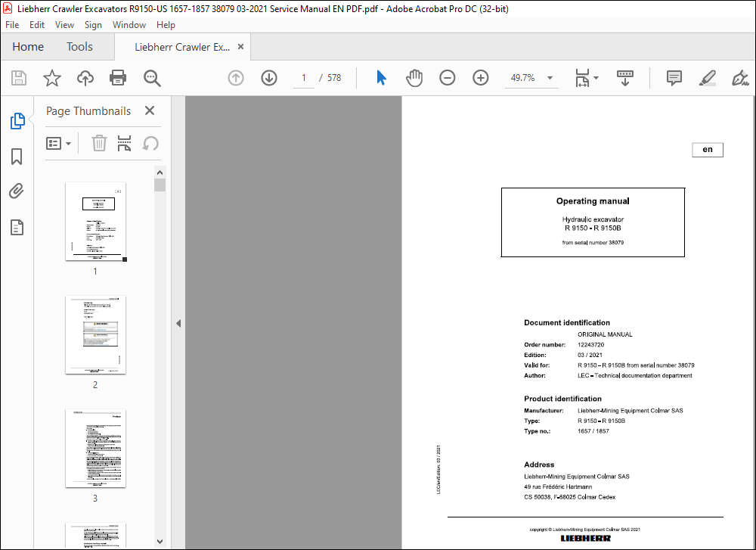Open the Layers/content pane icon
Viewport: 756px width, 550px height.
pos(17,227)
